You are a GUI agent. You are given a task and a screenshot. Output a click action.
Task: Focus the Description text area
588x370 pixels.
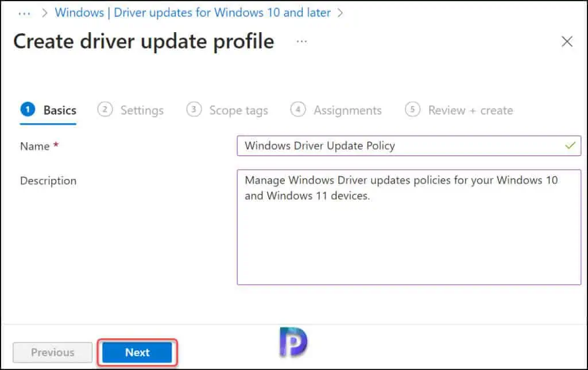409,227
